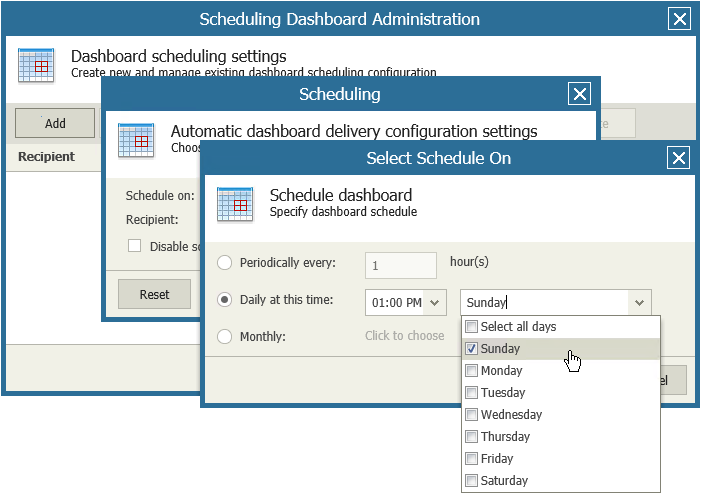Close the Select Schedule On dialog
702x495 pixels.
click(x=678, y=158)
